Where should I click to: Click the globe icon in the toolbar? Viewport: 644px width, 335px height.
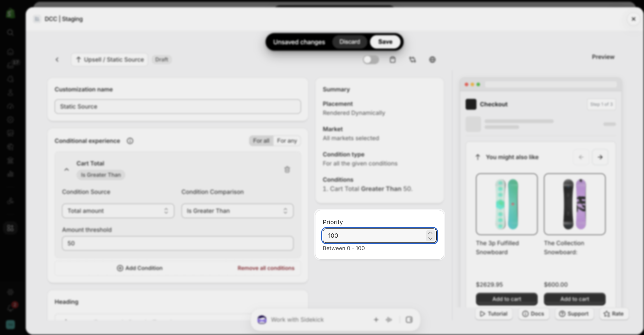click(432, 60)
